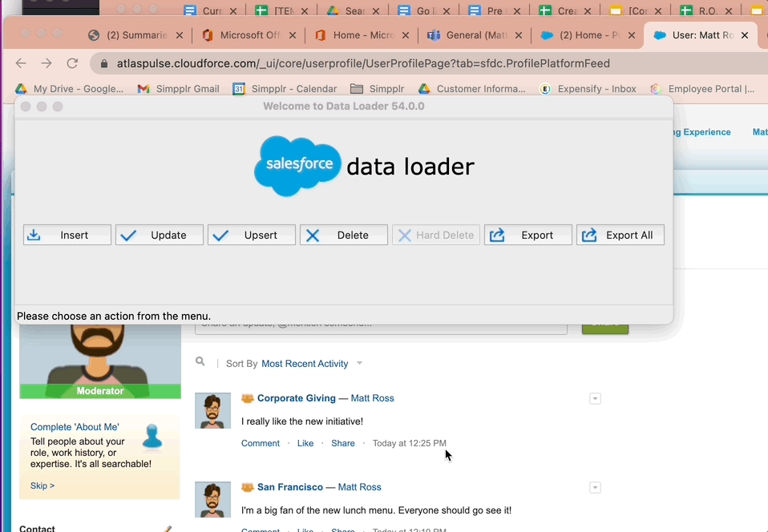The image size is (768, 532).
Task: Click the lock icon in address bar
Action: click(x=104, y=63)
